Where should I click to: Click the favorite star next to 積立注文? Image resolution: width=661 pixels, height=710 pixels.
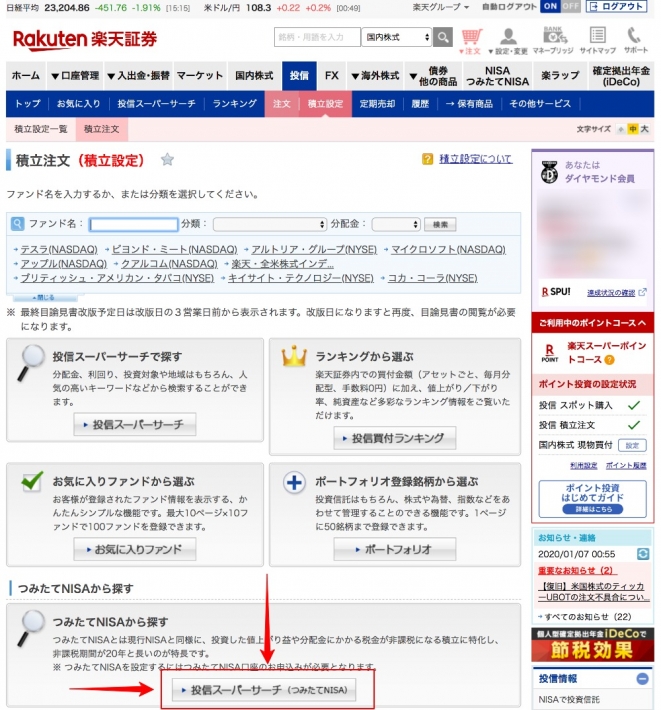click(167, 159)
